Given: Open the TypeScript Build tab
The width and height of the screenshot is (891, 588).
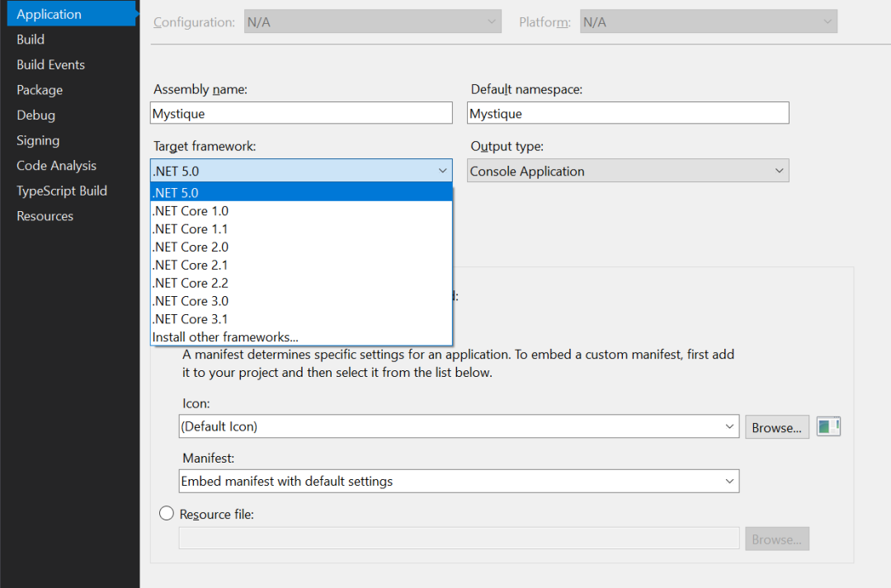Looking at the screenshot, I should 61,191.
